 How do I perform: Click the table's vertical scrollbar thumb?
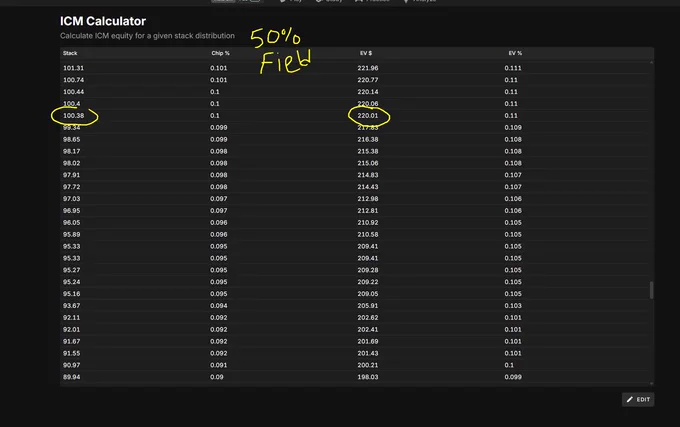[651, 290]
